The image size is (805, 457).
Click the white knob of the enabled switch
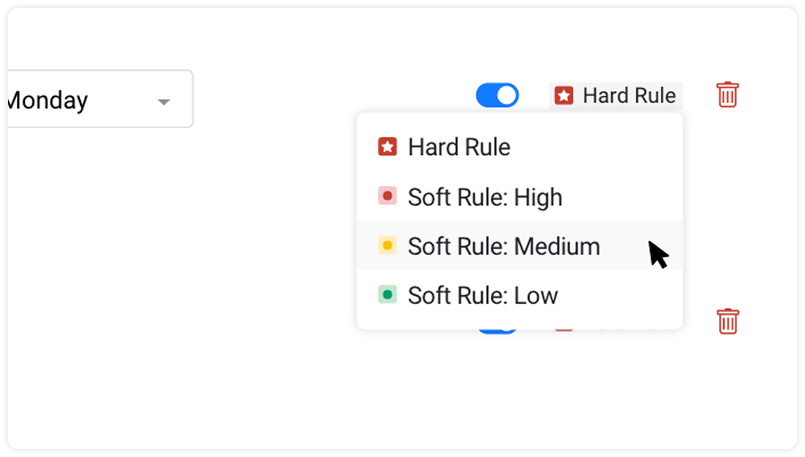click(507, 96)
